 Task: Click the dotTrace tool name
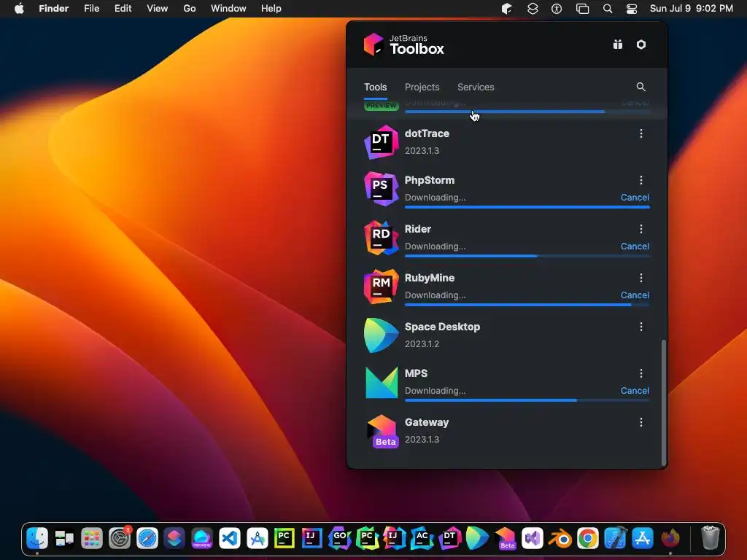click(427, 133)
